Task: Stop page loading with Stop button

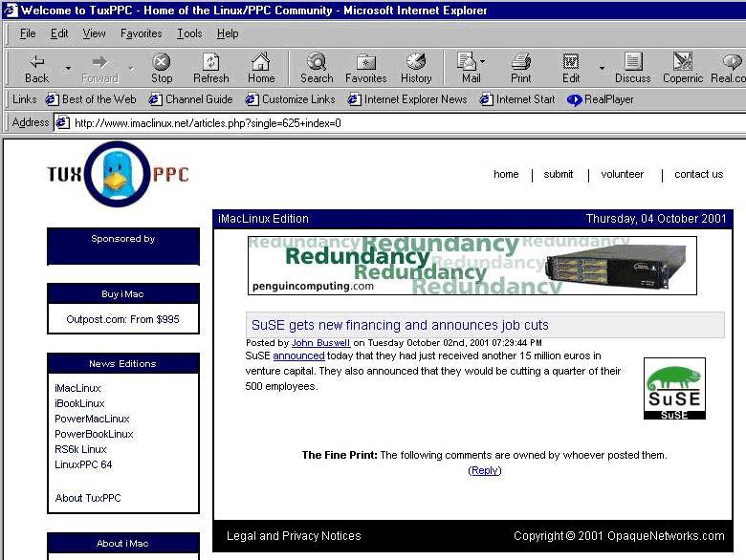Action: 162,69
